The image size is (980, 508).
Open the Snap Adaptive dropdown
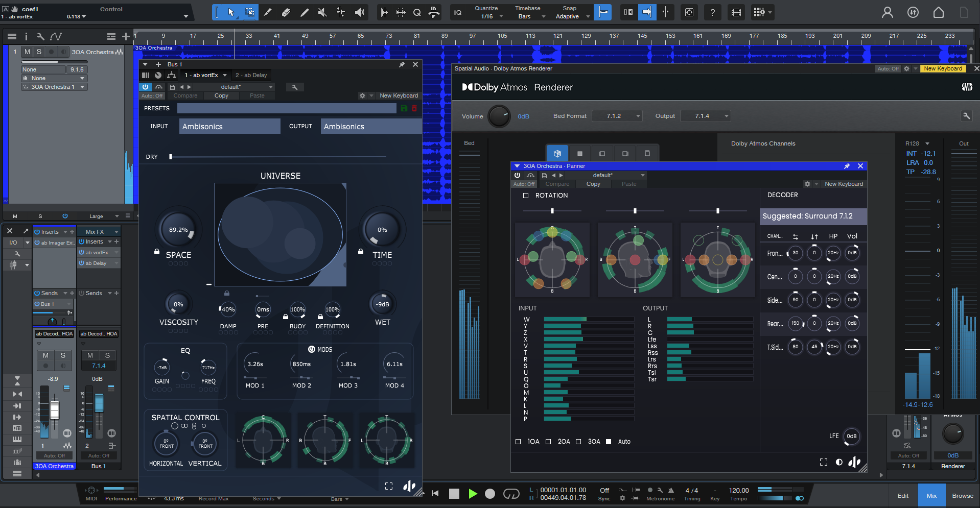point(572,16)
